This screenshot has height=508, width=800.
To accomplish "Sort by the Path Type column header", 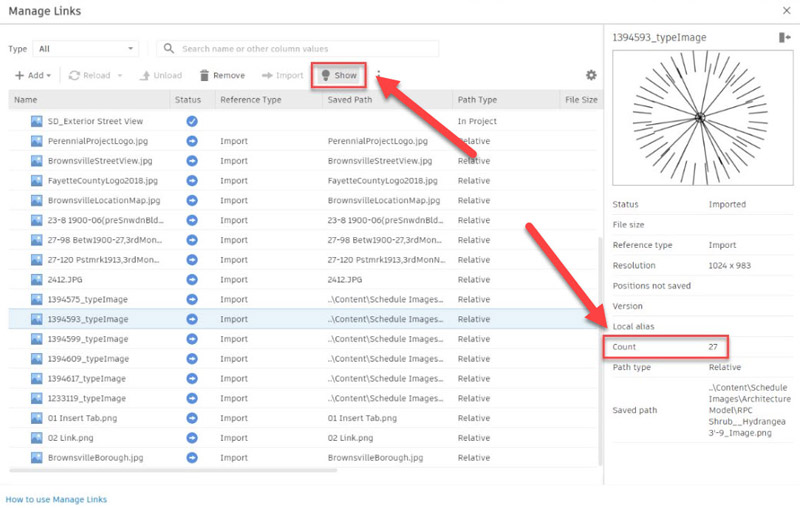I will (477, 100).
